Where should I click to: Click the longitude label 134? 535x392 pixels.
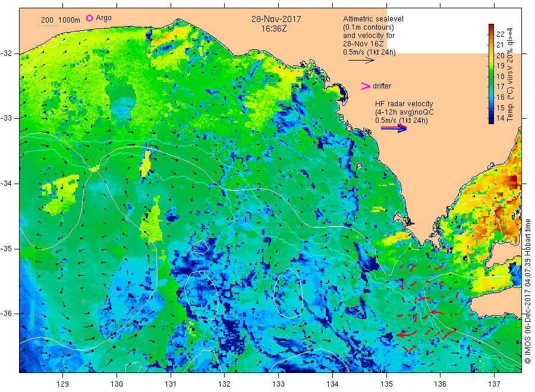pyautogui.click(x=332, y=384)
